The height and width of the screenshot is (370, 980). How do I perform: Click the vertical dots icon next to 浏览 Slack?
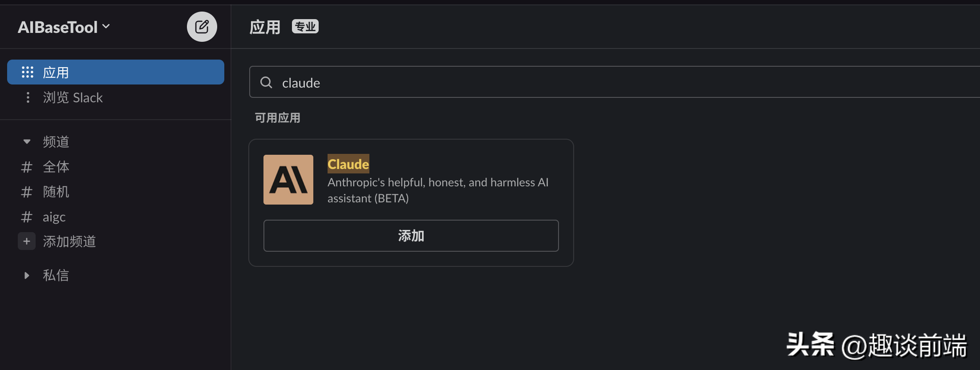[x=28, y=97]
